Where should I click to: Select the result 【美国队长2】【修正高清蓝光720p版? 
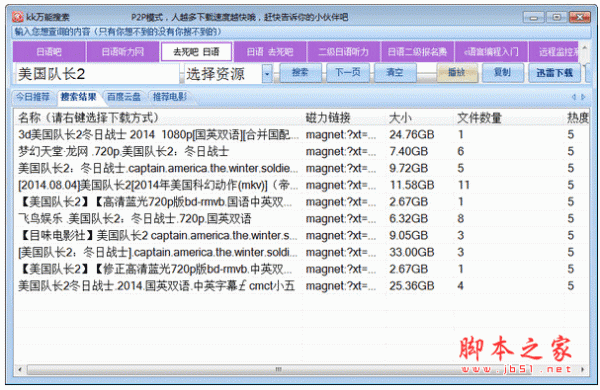pos(155,269)
